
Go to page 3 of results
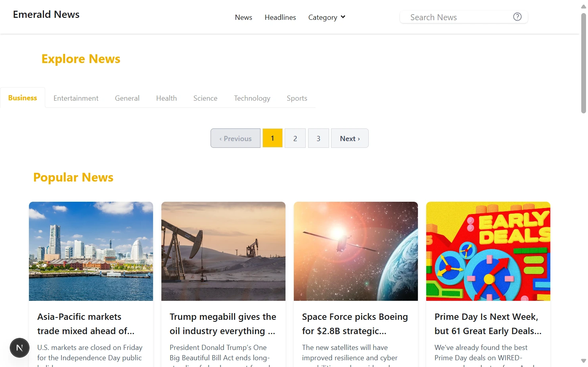(318, 138)
